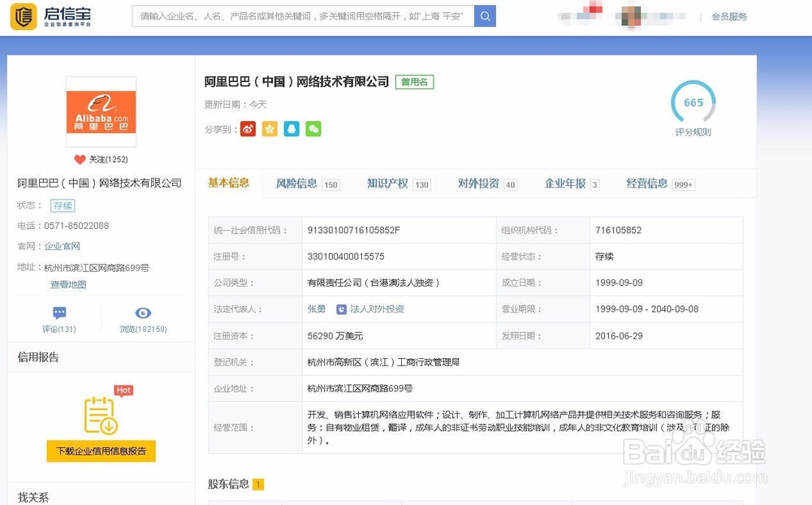
Task: Switch to 对外投资 tab
Action: [x=487, y=183]
